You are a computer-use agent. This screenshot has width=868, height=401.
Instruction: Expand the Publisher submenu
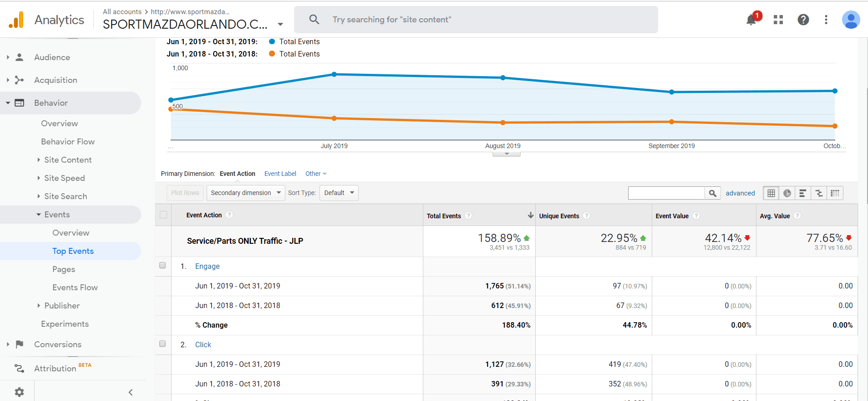(x=39, y=305)
